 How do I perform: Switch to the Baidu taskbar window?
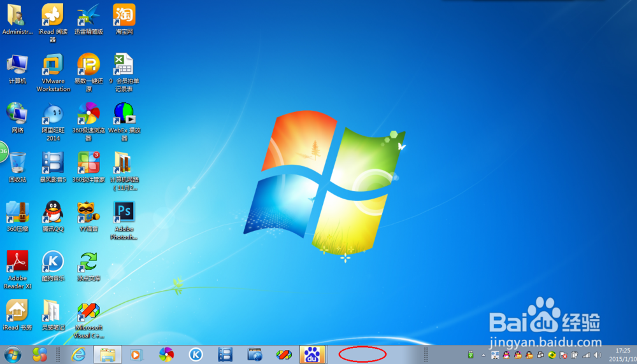click(312, 355)
